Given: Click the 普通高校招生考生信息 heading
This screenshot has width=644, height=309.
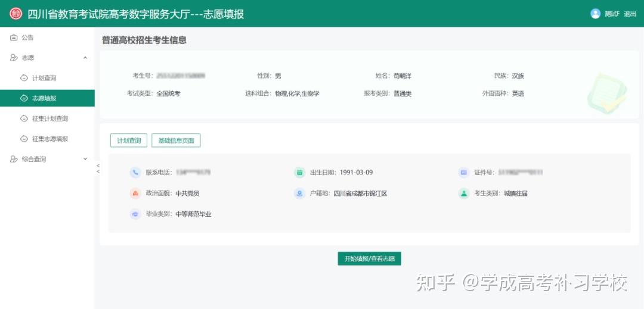Looking at the screenshot, I should 144,40.
